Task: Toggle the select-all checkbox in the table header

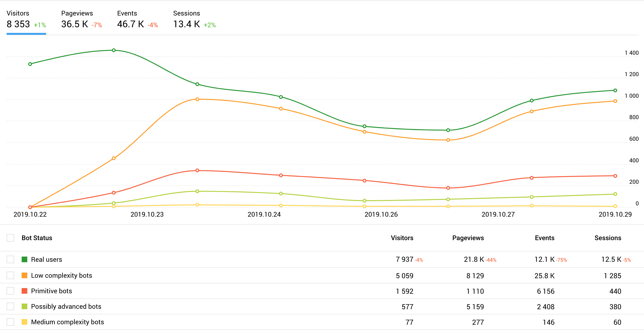Action: (x=10, y=238)
